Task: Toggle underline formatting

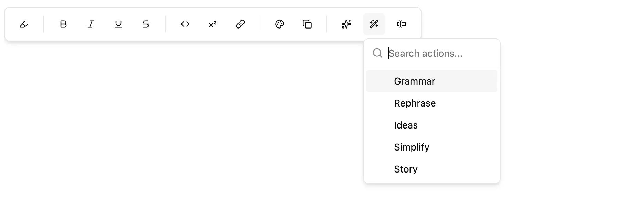Action: tap(118, 24)
